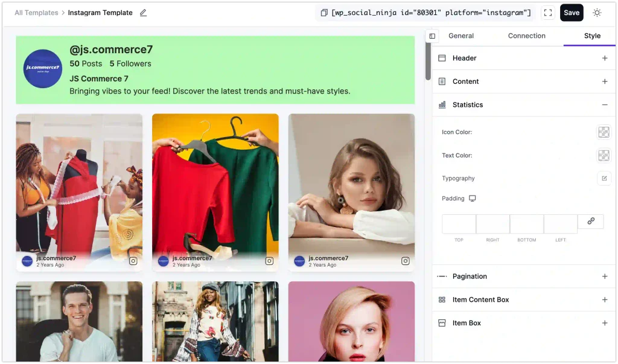The image size is (618, 364).
Task: Click js.commerce7 username on woman portrait post
Action: tap(328, 258)
